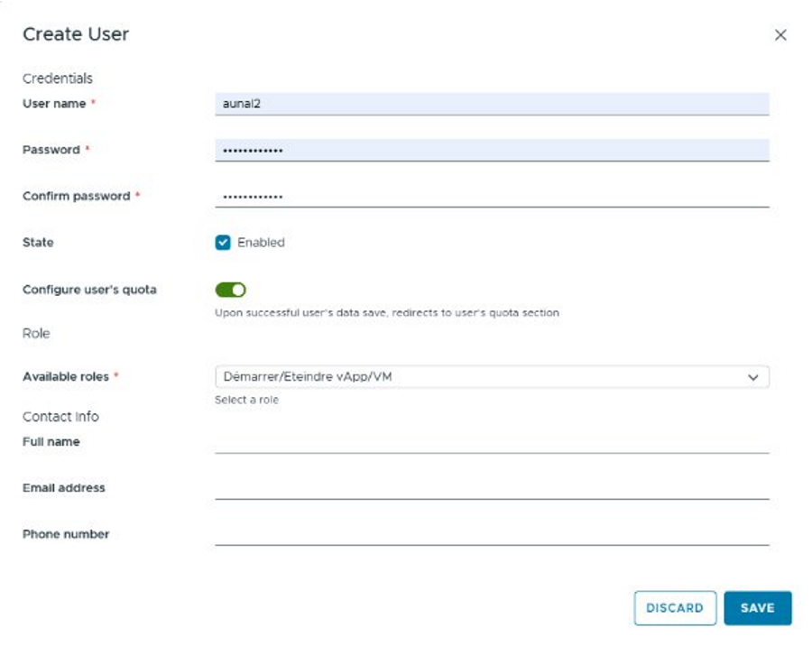The width and height of the screenshot is (812, 646).
Task: Click the User name field label
Action: 54,104
